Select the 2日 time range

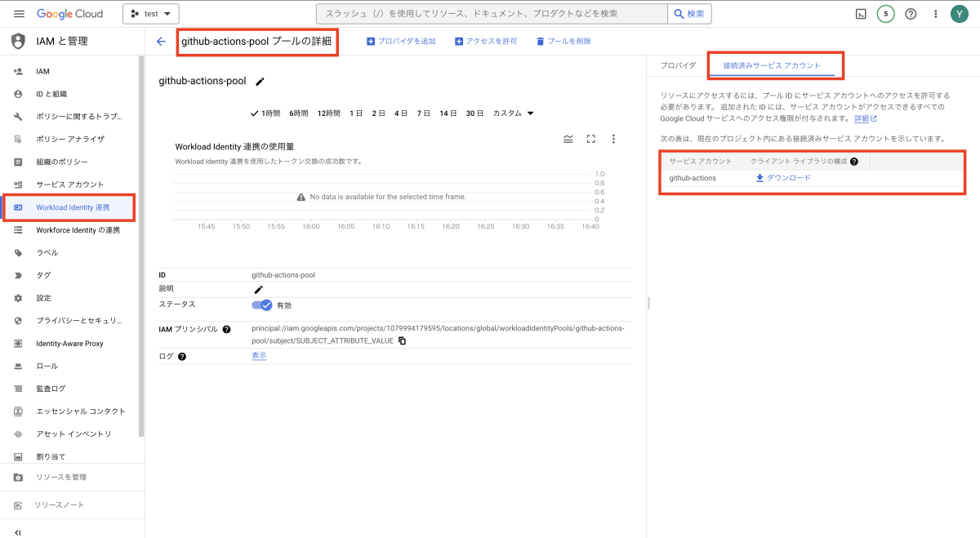(378, 113)
